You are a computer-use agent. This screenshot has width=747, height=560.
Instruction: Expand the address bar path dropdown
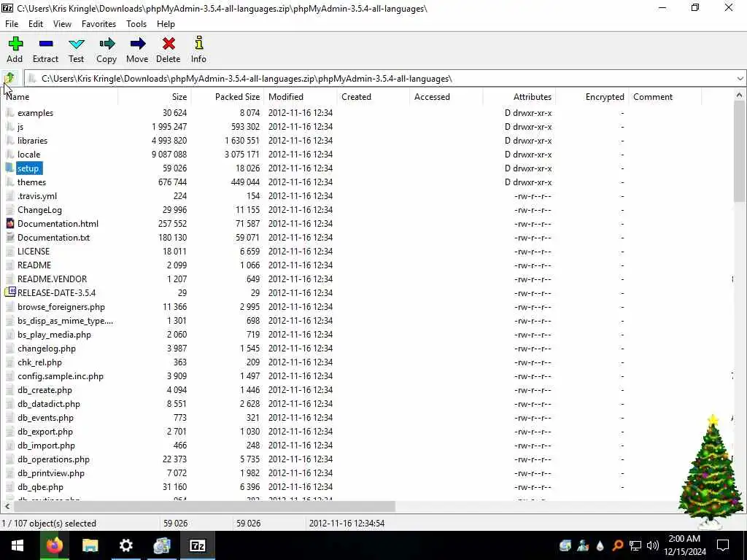click(x=740, y=79)
